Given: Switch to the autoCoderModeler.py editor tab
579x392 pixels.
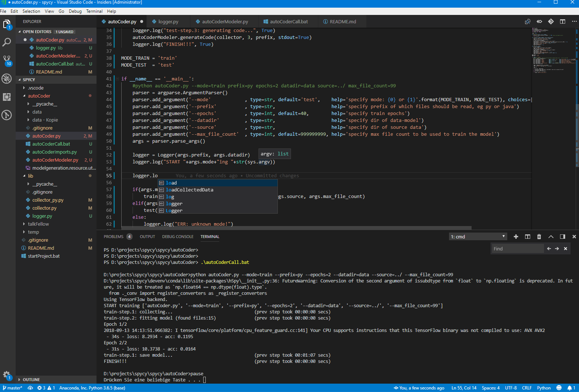Looking at the screenshot, I should (x=224, y=21).
